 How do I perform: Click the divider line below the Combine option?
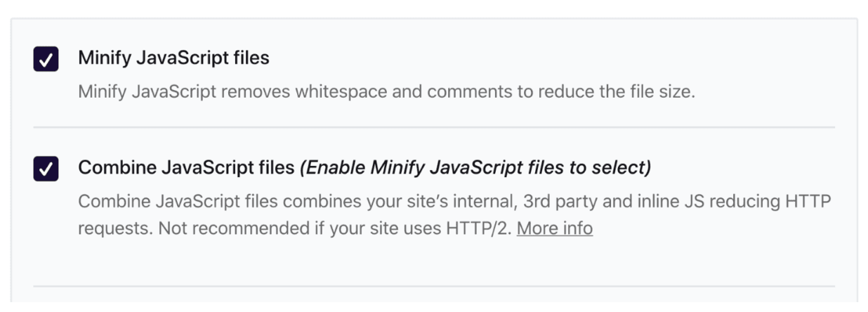pyautogui.click(x=434, y=286)
